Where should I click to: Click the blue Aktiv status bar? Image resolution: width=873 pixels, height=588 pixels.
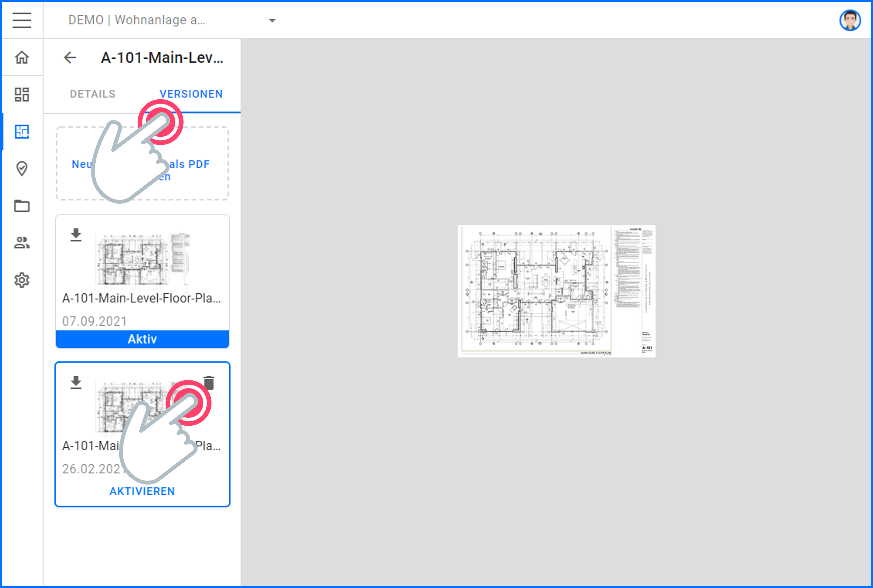(142, 339)
